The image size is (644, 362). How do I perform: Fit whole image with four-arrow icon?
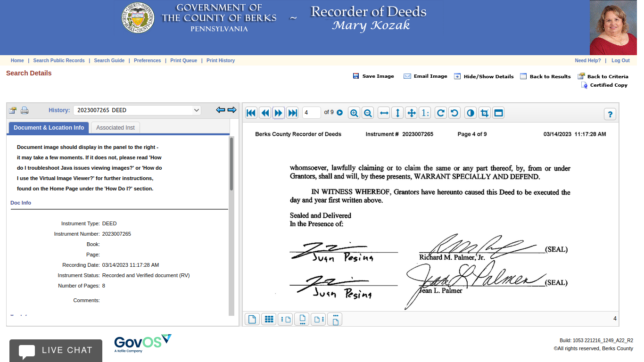[412, 113]
